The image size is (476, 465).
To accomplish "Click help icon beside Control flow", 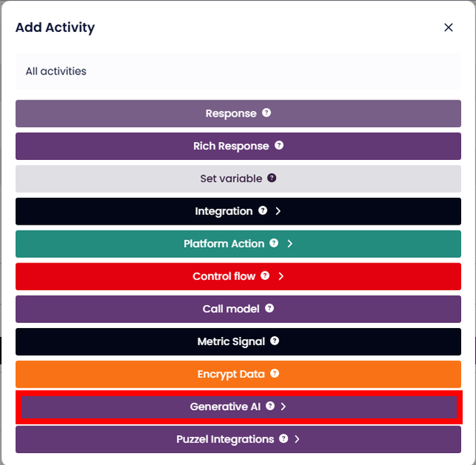I will [265, 276].
